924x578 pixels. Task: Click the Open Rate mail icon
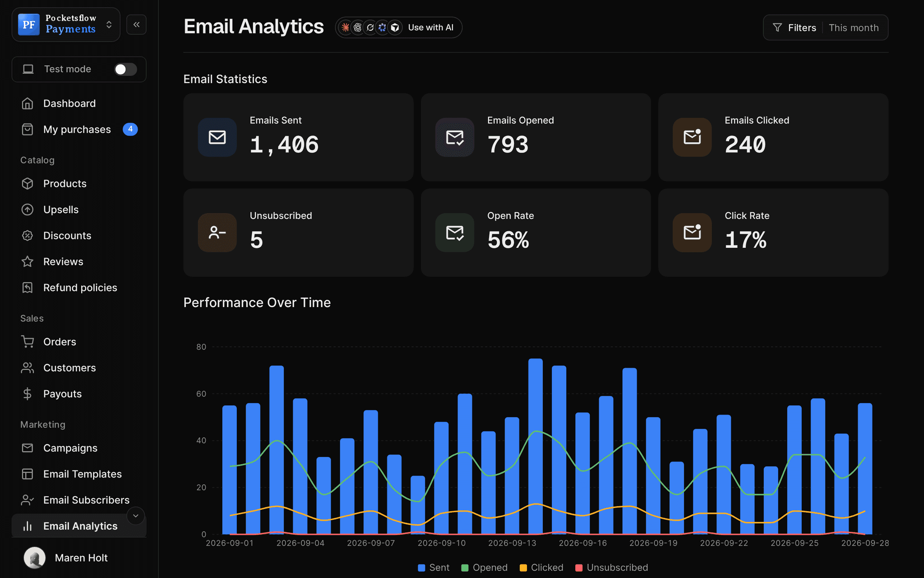point(455,233)
